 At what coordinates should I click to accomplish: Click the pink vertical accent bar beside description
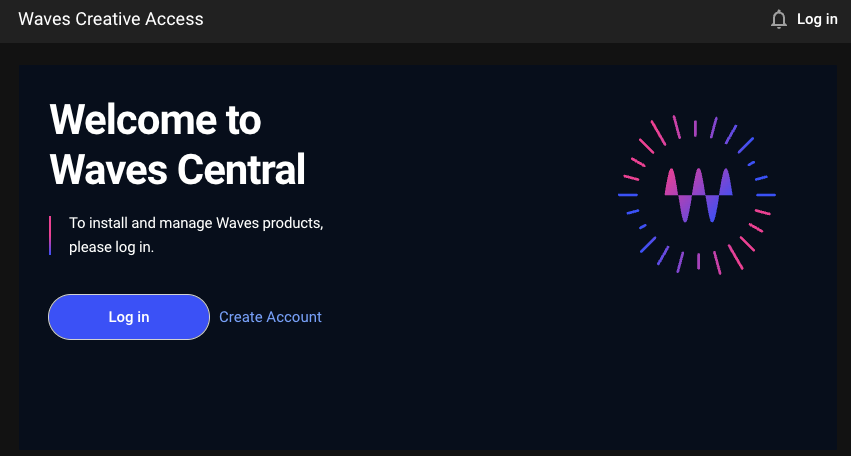pos(50,234)
